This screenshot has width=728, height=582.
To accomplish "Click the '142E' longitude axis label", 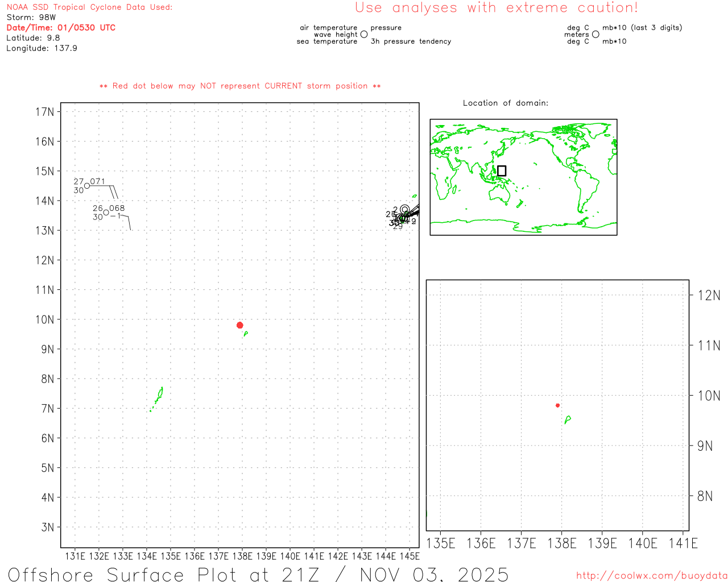I will point(338,556).
